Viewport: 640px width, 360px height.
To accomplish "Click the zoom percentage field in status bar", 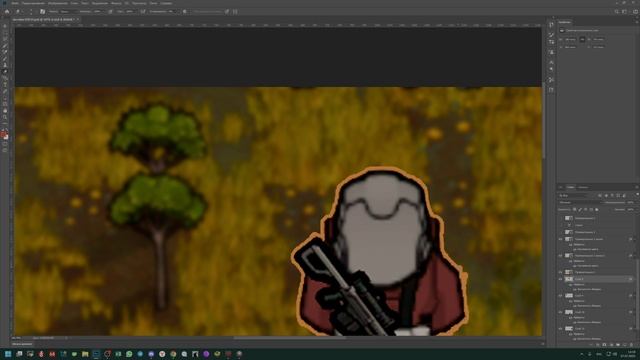I will (17, 338).
